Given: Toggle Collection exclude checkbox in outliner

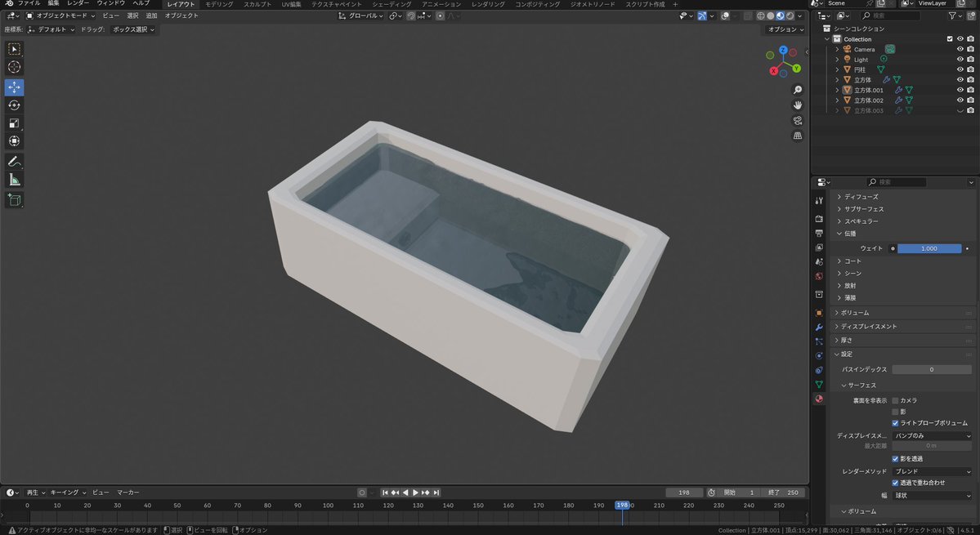Looking at the screenshot, I should [950, 38].
